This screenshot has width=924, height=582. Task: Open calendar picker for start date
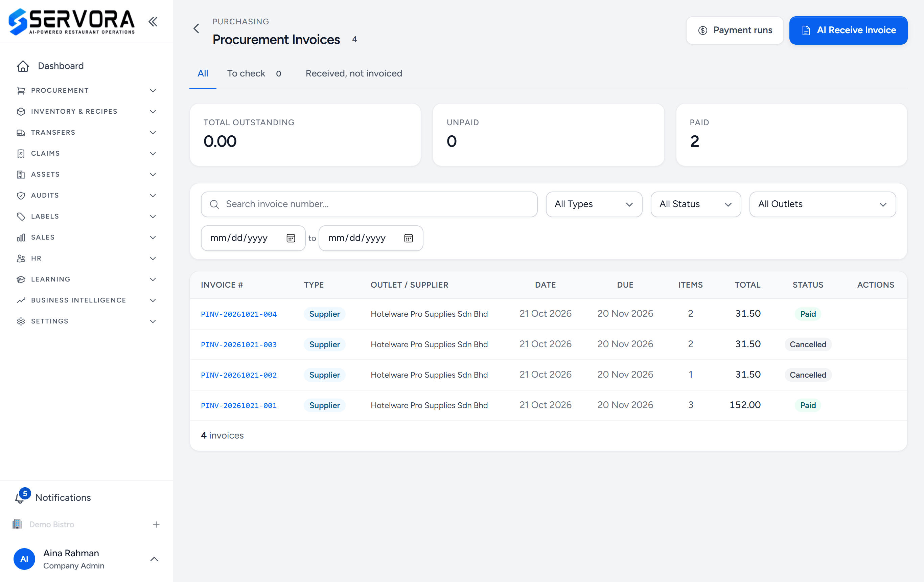291,238
